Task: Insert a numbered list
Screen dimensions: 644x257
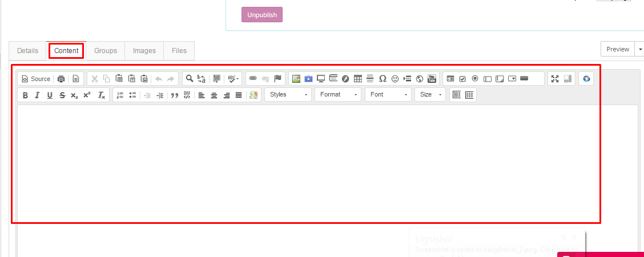Action: point(120,95)
